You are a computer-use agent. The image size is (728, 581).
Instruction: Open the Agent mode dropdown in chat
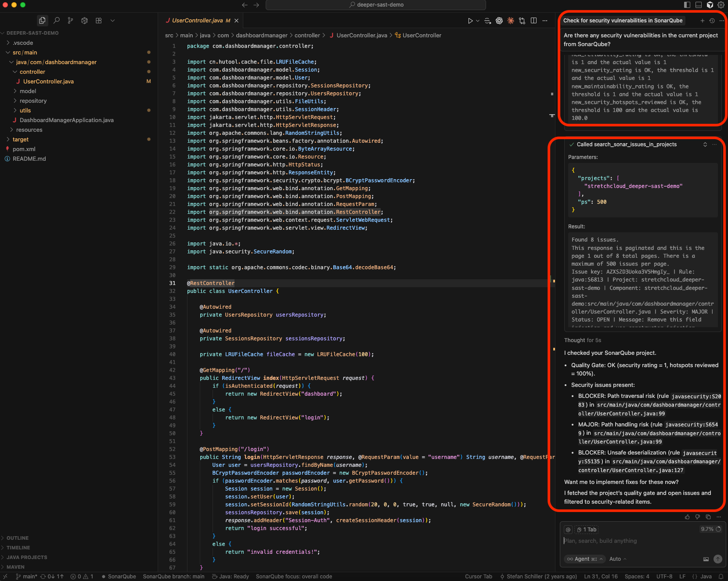pyautogui.click(x=584, y=559)
